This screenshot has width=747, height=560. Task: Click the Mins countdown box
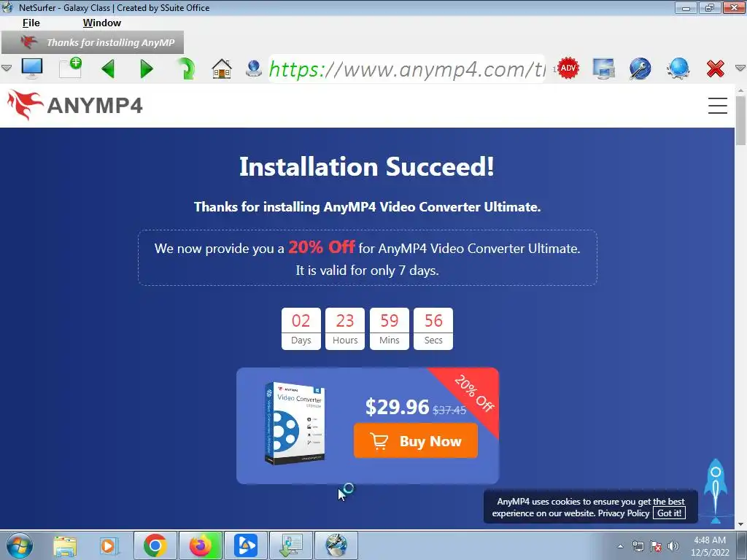[x=390, y=329]
